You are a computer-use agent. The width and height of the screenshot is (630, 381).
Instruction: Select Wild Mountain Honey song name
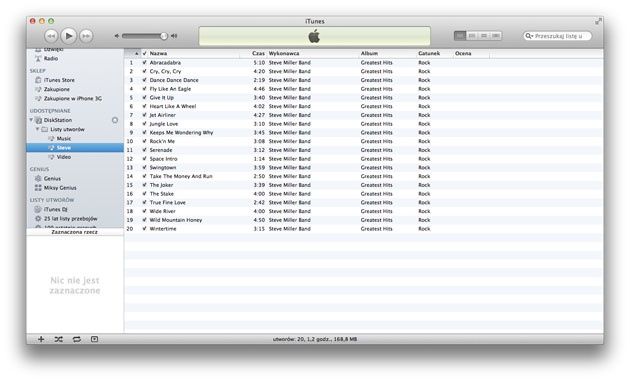coord(176,220)
